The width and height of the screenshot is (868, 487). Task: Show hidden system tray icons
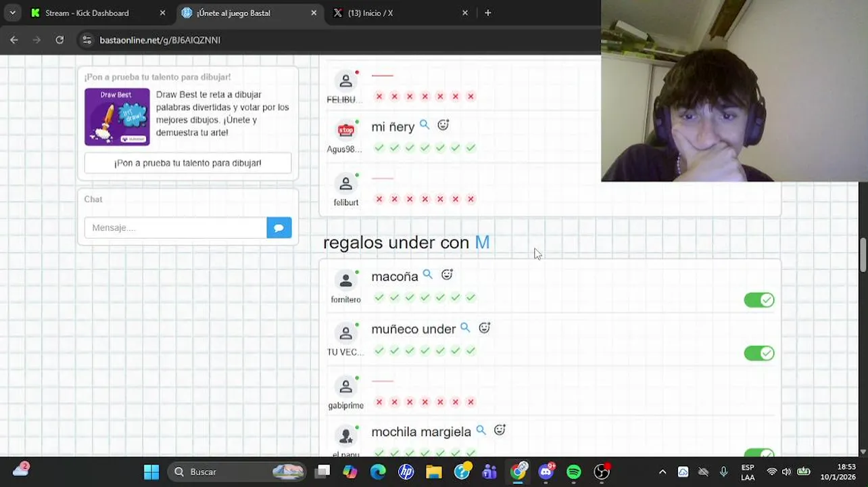point(662,472)
